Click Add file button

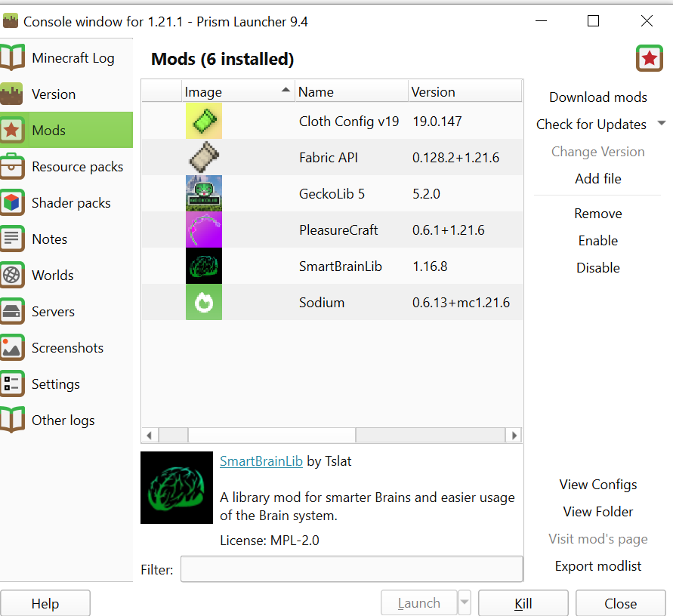(x=598, y=178)
